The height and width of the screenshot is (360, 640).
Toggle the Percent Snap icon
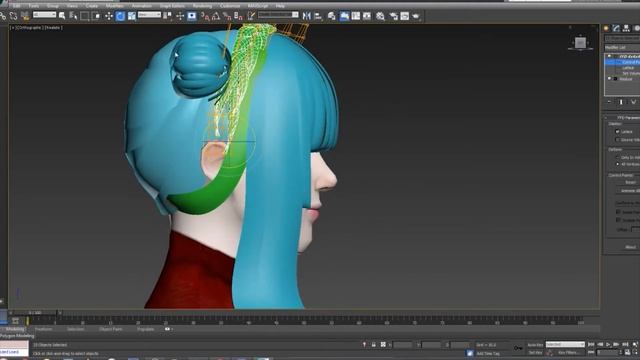click(227, 16)
